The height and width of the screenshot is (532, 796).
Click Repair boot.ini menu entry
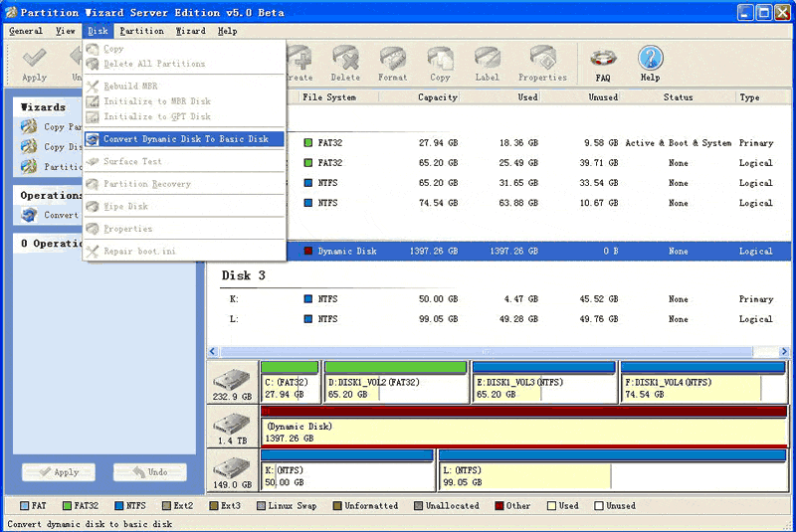pos(184,251)
